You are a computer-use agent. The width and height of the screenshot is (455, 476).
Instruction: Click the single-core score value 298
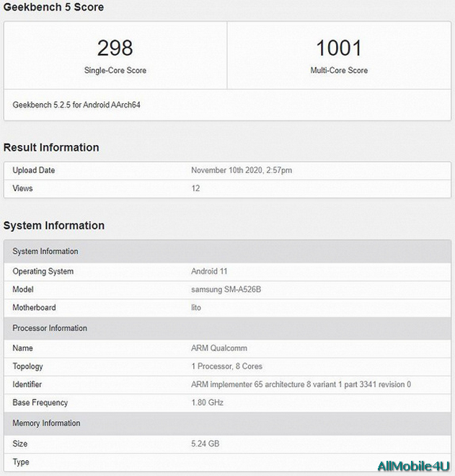click(x=115, y=48)
